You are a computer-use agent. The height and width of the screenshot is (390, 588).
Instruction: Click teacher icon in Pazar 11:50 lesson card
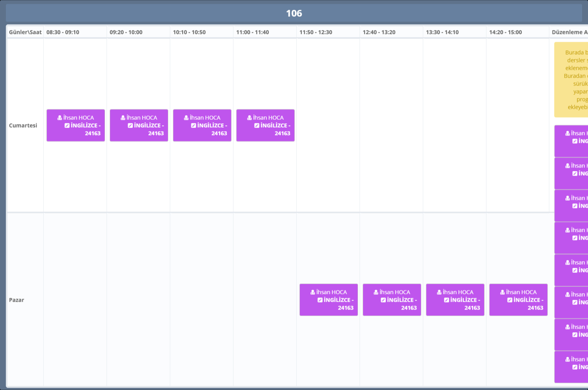[x=313, y=292]
